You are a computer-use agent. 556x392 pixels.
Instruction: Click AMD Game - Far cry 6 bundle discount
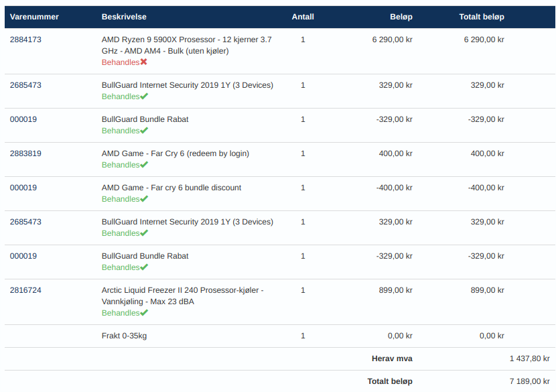171,188
